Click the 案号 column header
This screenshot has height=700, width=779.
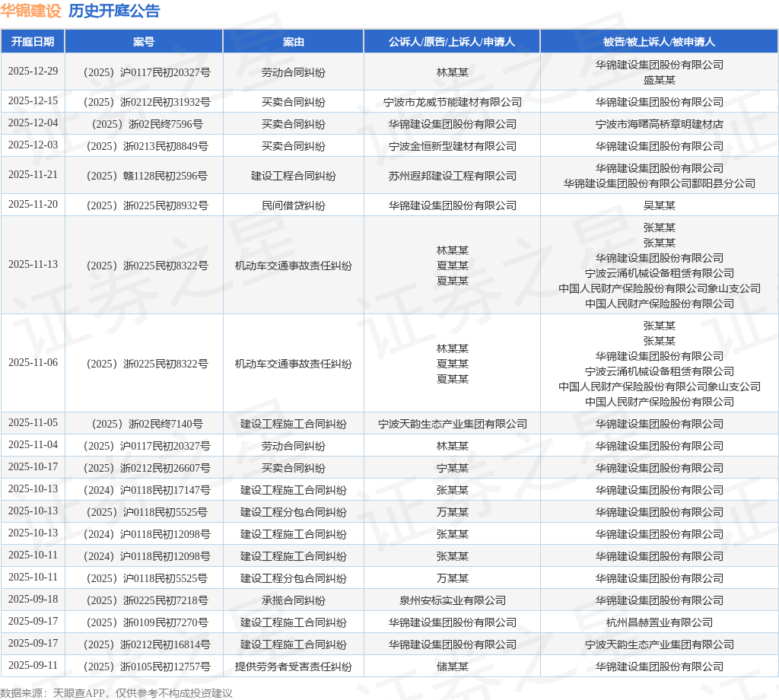(x=144, y=42)
